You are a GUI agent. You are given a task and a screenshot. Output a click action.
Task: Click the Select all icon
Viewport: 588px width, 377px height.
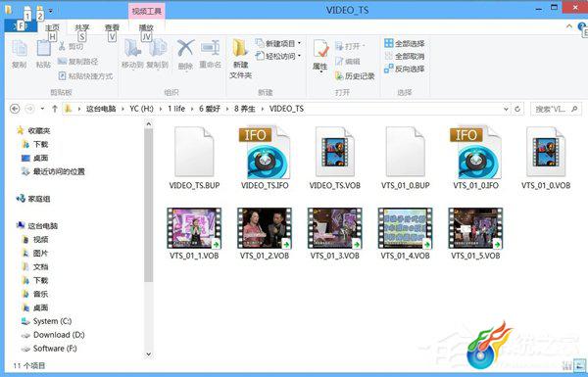coord(388,43)
